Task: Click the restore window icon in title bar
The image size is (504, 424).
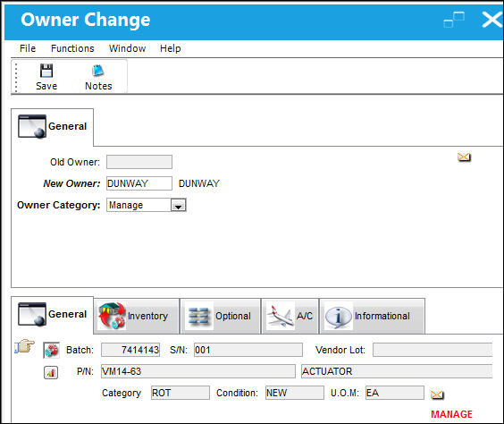Action: [454, 20]
